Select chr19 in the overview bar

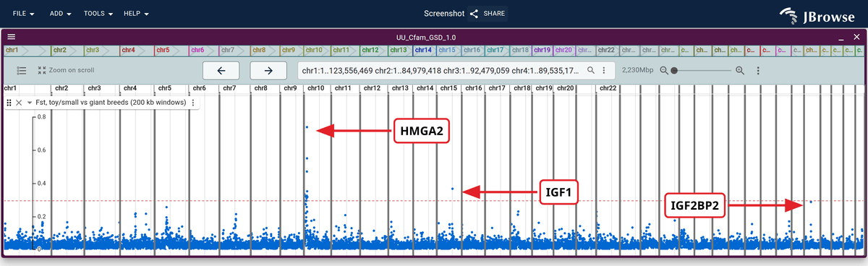point(543,50)
